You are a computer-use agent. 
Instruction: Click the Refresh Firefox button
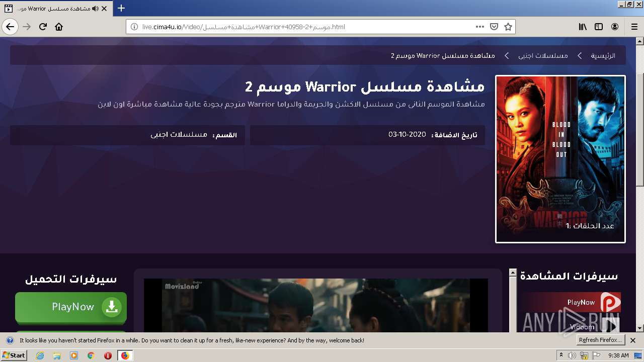coord(600,340)
